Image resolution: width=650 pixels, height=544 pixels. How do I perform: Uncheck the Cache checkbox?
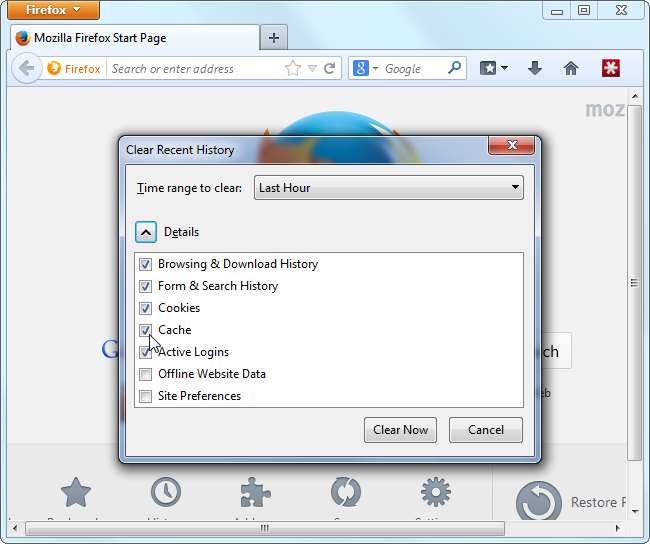[x=145, y=330]
